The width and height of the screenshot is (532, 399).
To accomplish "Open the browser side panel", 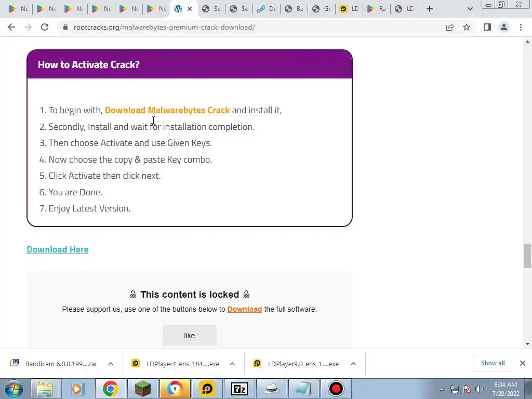I will pyautogui.click(x=487, y=27).
